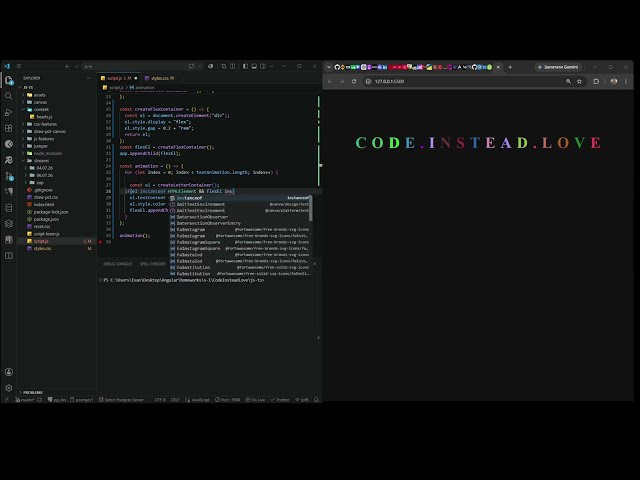This screenshot has height=480, width=640.
Task: Open Run and Debug view
Action: click(9, 112)
